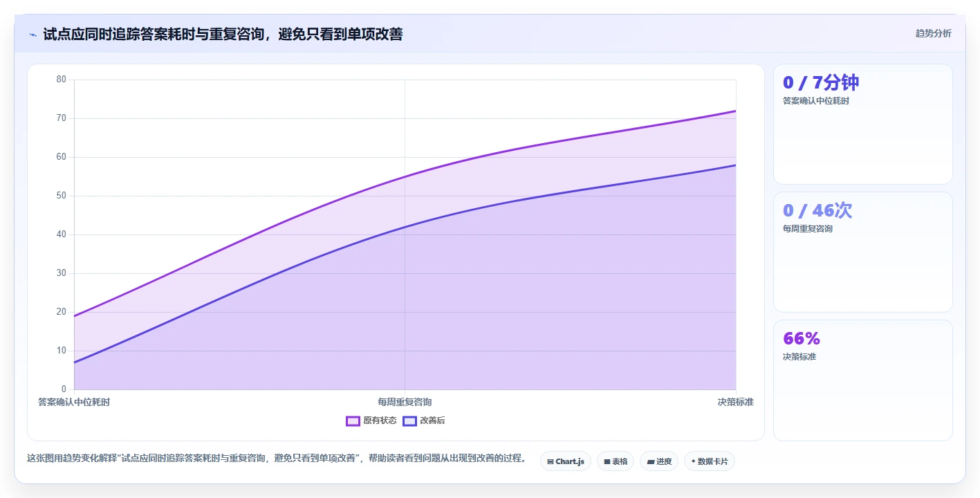Click the 决策标准 x-axis label
Viewport: 980px width, 498px height.
tap(735, 402)
